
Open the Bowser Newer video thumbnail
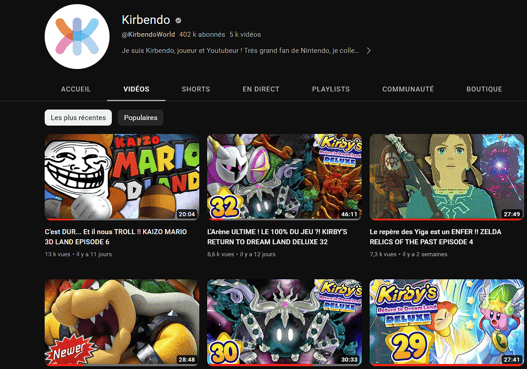(x=122, y=322)
